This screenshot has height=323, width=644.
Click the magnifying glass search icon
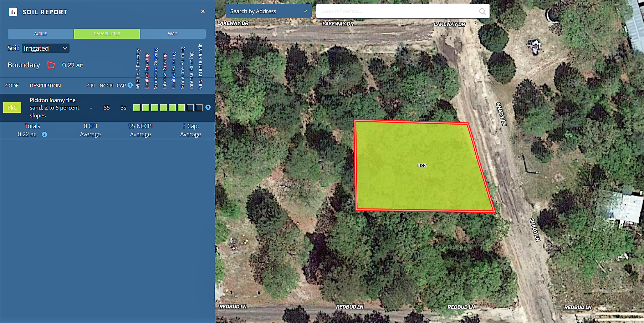point(482,11)
